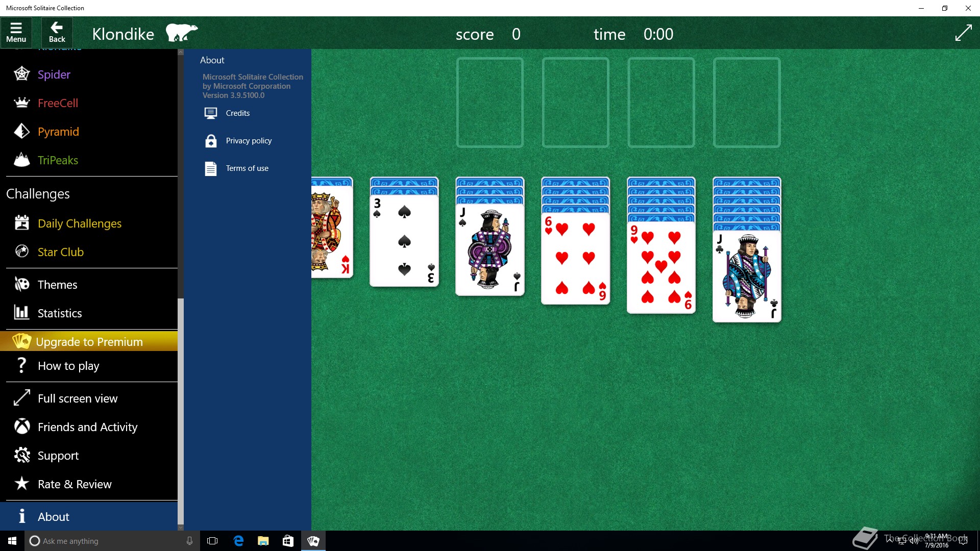Open the Terms of use link
Image resolution: width=980 pixels, height=551 pixels.
coord(247,168)
